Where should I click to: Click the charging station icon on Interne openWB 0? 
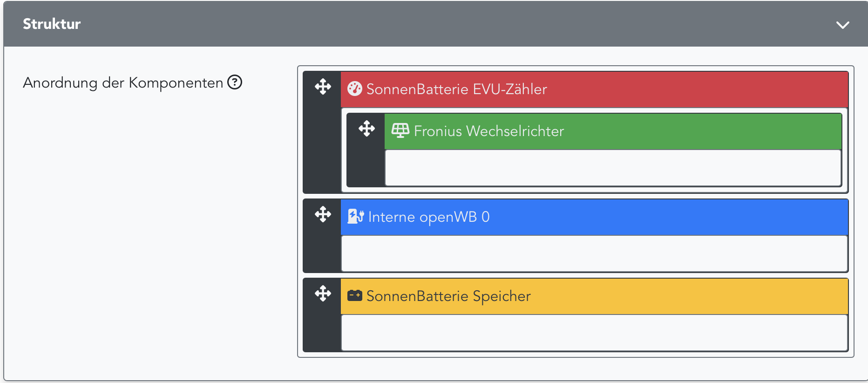click(354, 216)
